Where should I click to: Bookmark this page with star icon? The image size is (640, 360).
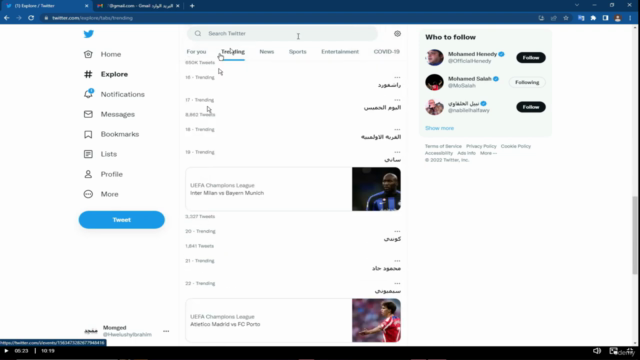pyautogui.click(x=566, y=18)
